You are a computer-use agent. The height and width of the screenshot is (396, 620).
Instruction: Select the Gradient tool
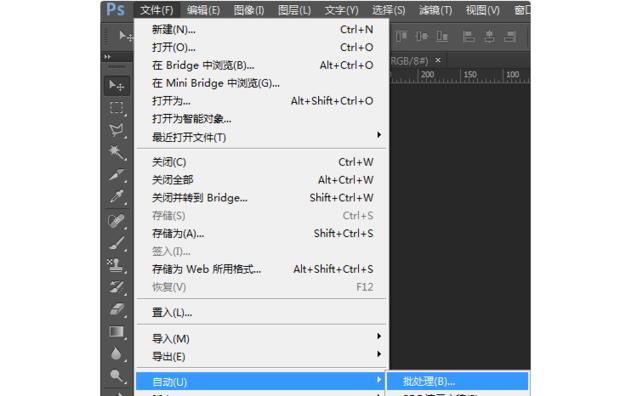(117, 332)
